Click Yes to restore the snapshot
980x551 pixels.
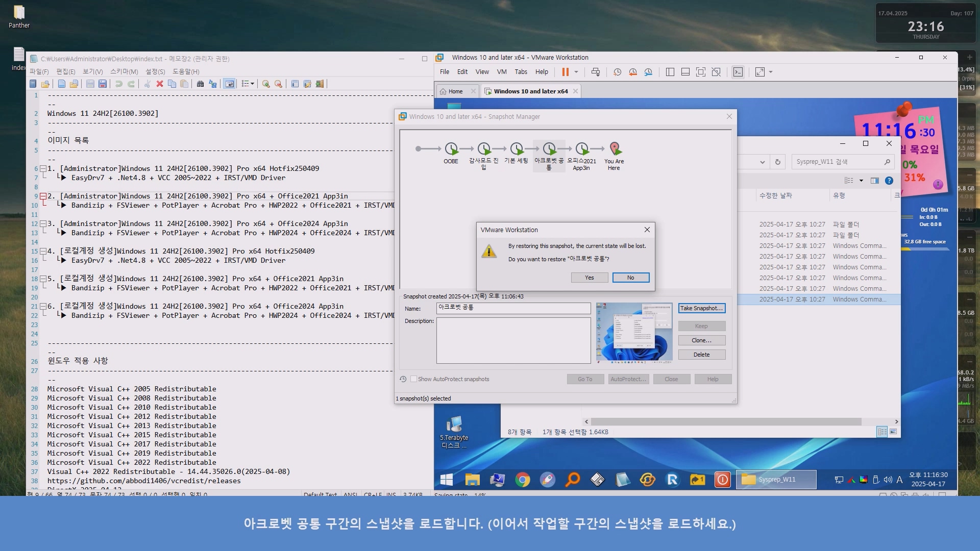[590, 278]
